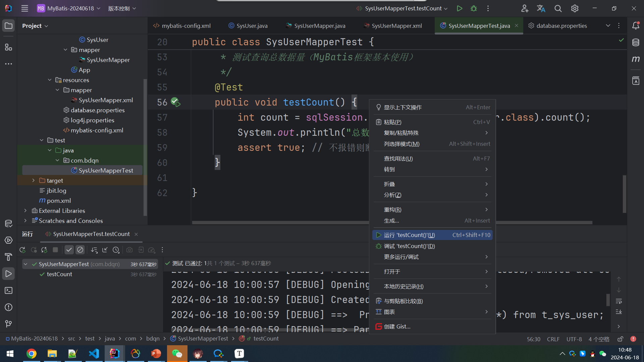644x362 pixels.
Task: Open the Terminal tool window icon
Action: 8,291
